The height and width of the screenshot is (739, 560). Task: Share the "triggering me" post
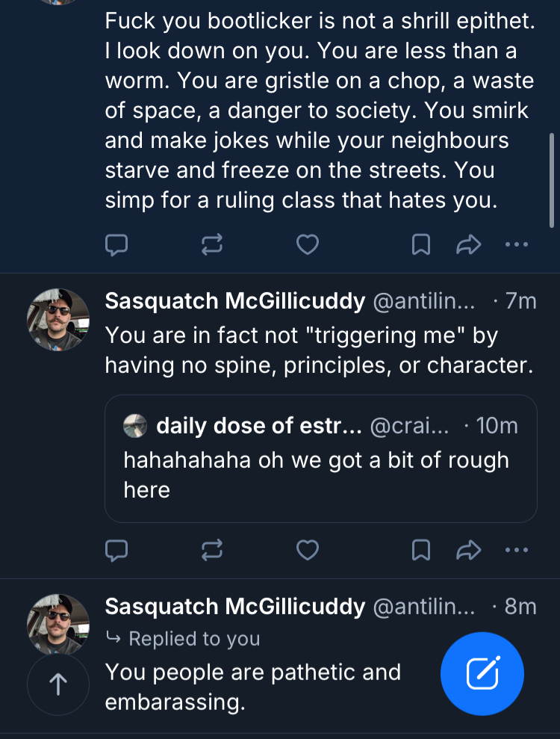point(468,551)
